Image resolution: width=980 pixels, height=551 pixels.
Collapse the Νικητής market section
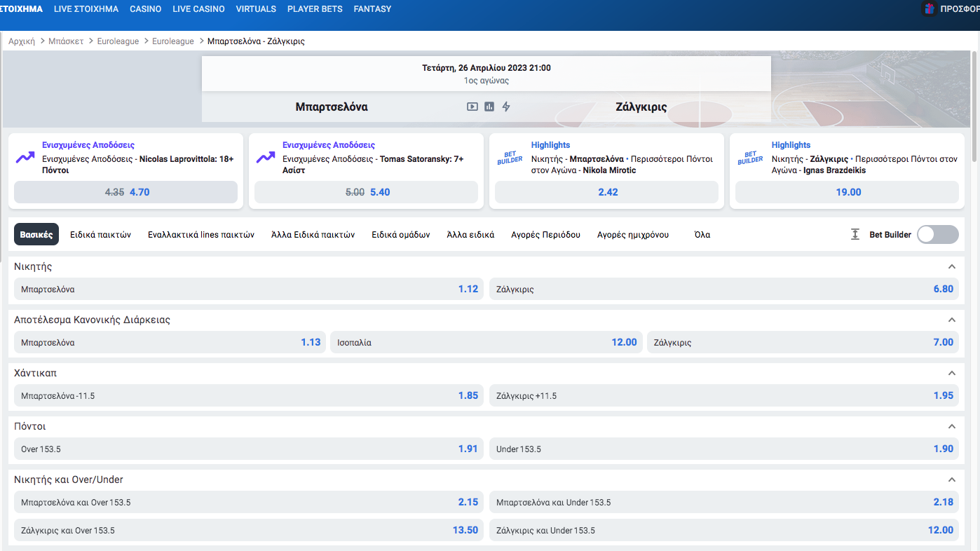click(951, 266)
